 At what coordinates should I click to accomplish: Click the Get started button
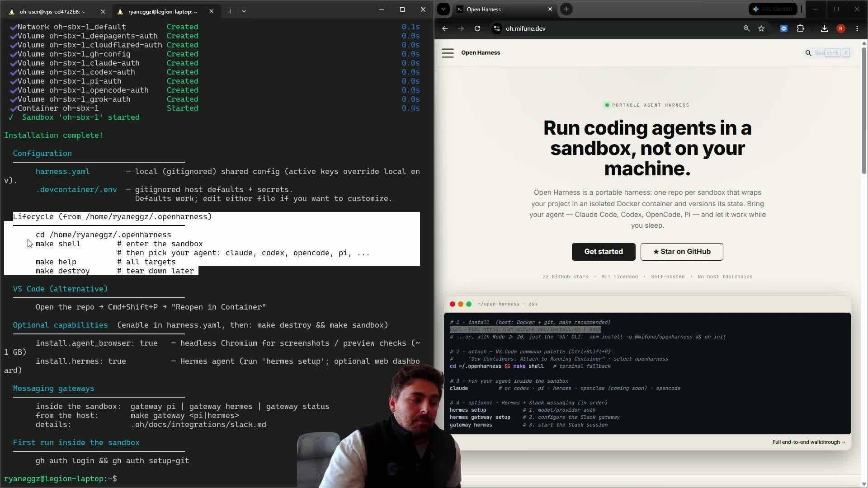(x=604, y=252)
